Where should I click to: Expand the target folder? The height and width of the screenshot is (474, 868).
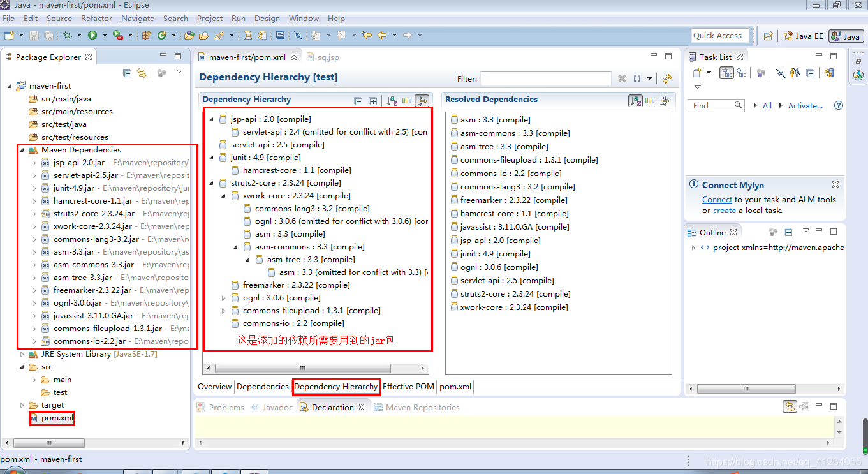coord(22,404)
